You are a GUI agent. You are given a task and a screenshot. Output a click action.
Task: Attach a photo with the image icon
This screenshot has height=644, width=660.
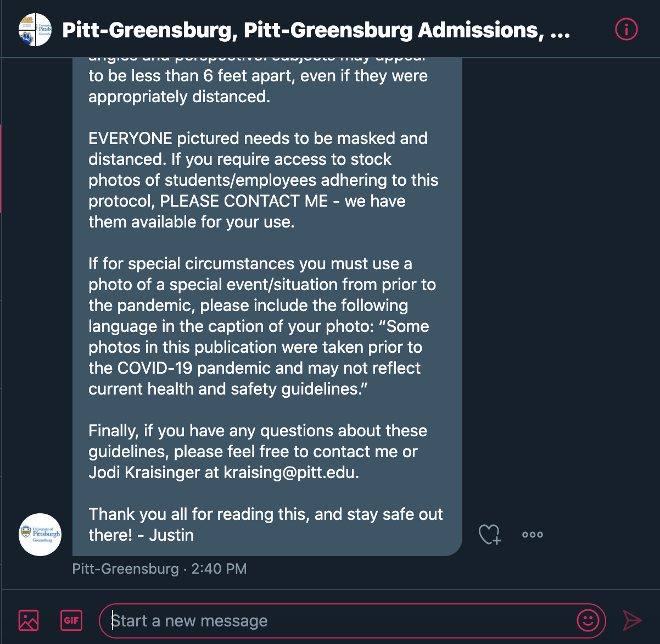point(29,620)
